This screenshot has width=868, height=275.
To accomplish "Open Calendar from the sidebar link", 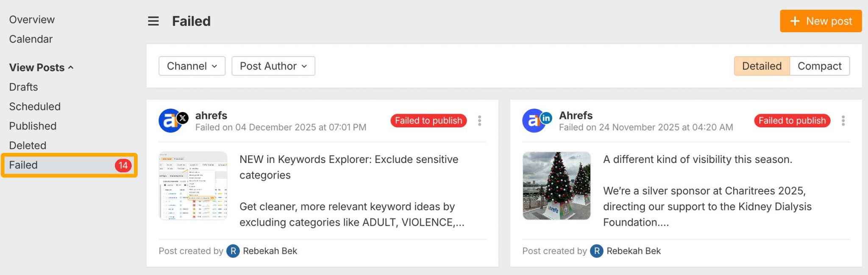I will tap(31, 39).
